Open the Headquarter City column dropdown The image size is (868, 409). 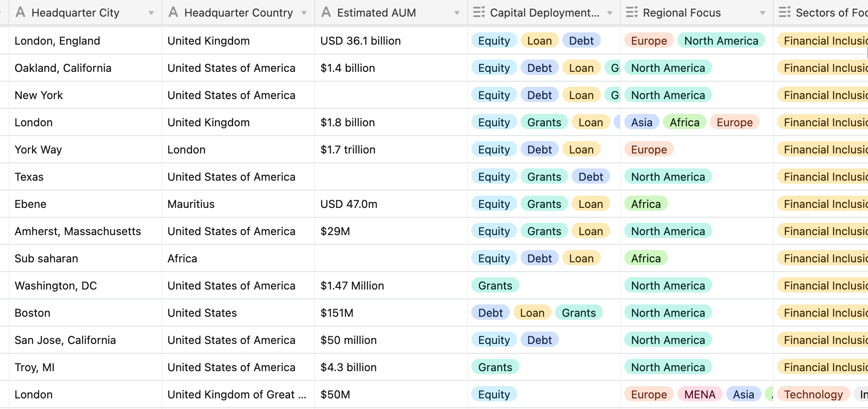(x=151, y=13)
